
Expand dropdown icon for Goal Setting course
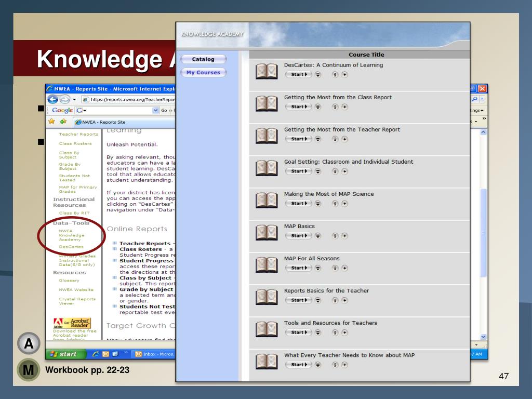(x=318, y=171)
